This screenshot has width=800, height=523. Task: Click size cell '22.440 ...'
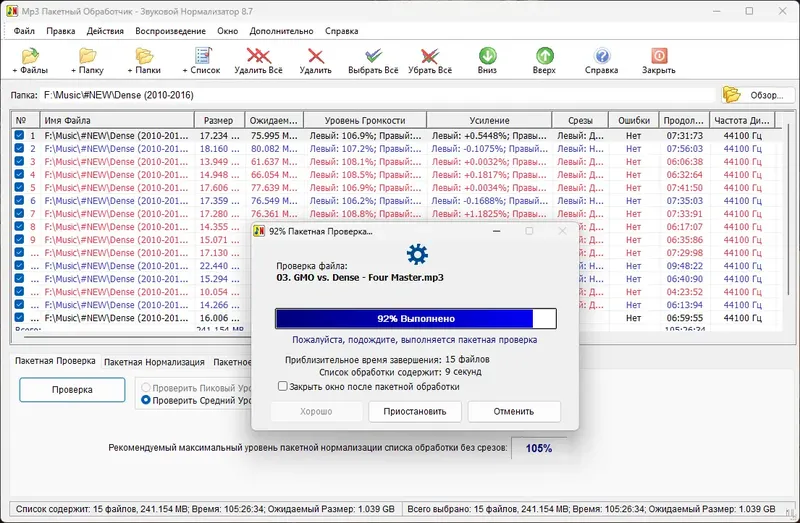coord(219,266)
